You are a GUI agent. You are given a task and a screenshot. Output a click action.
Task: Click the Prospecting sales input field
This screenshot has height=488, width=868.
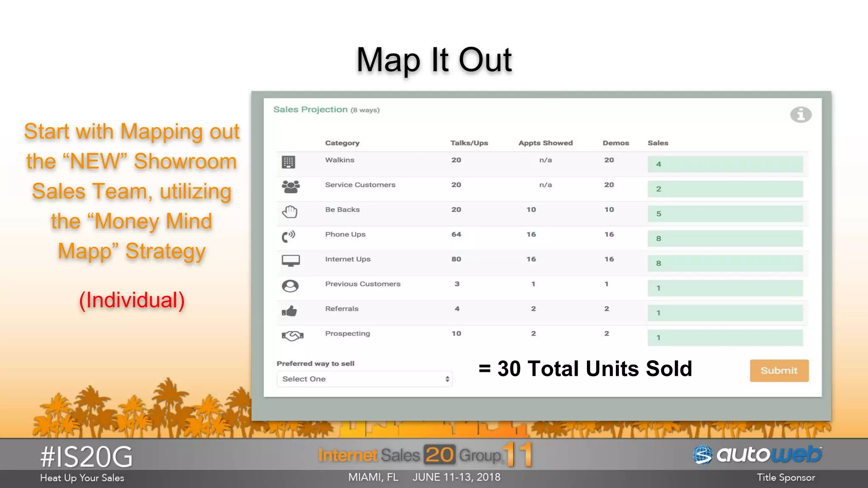pyautogui.click(x=725, y=338)
